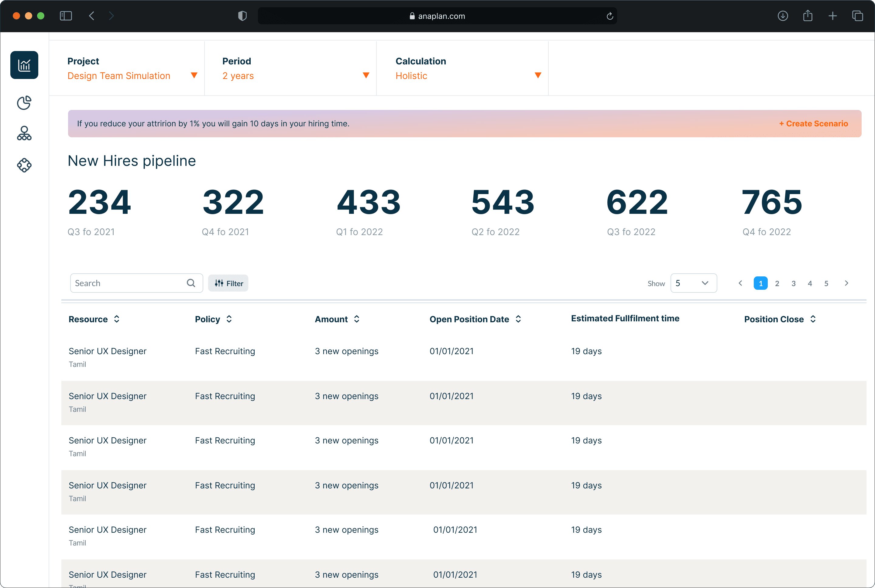Select page 3 in pagination
This screenshot has height=588, width=875.
tap(794, 283)
